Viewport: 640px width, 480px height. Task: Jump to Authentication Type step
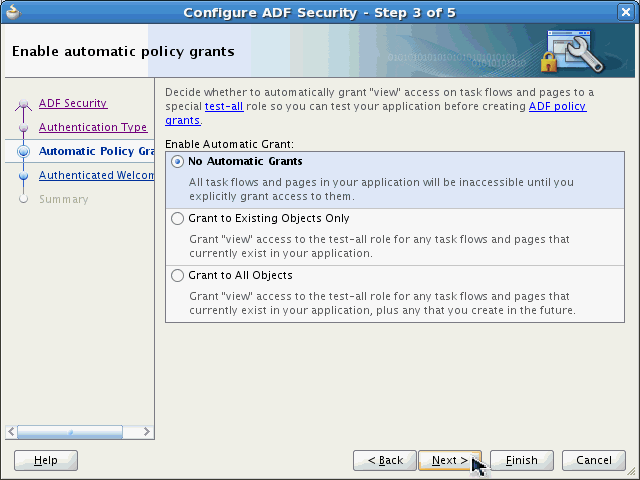(x=93, y=127)
